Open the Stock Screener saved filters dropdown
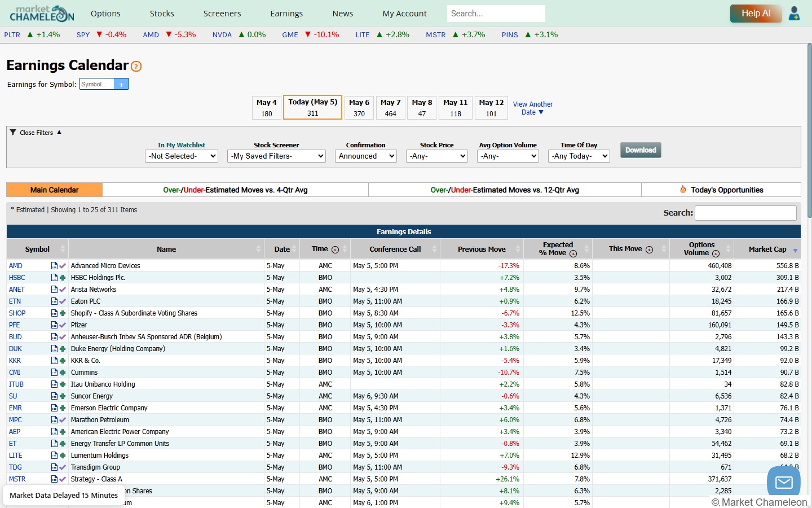Image resolution: width=812 pixels, height=508 pixels. pyautogui.click(x=276, y=156)
